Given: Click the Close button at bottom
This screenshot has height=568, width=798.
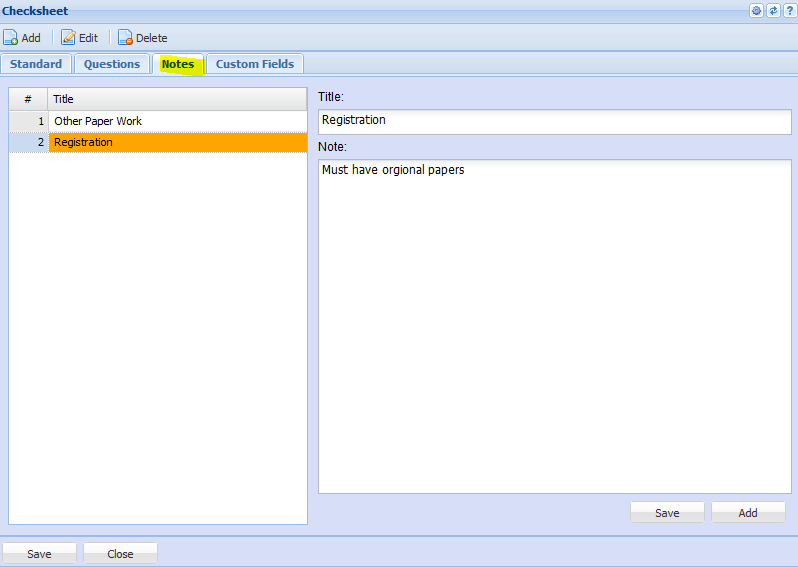Looking at the screenshot, I should [x=120, y=554].
